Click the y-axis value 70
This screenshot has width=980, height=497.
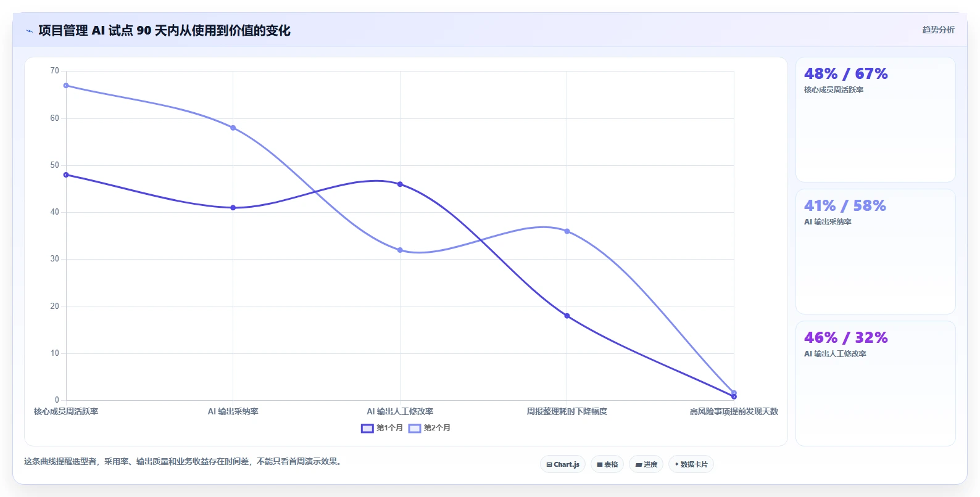(x=55, y=71)
